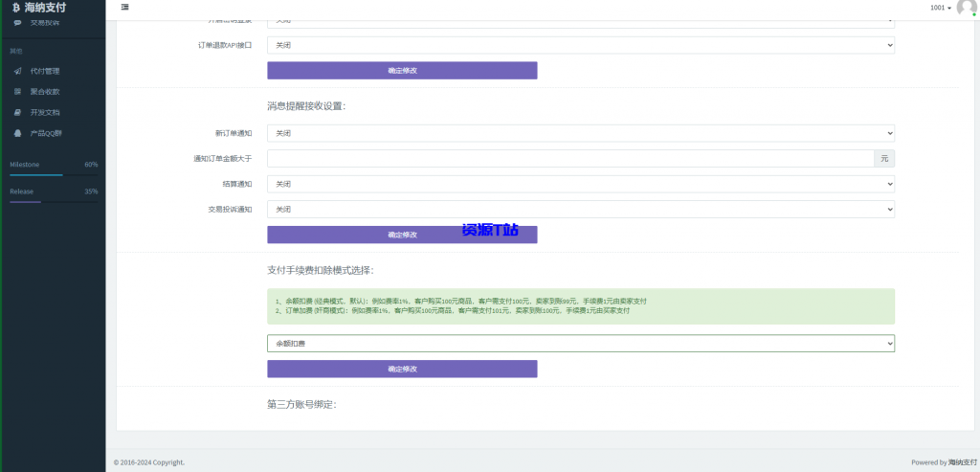This screenshot has height=472, width=980.
Task: Click the 开发文档 book icon
Action: point(17,113)
